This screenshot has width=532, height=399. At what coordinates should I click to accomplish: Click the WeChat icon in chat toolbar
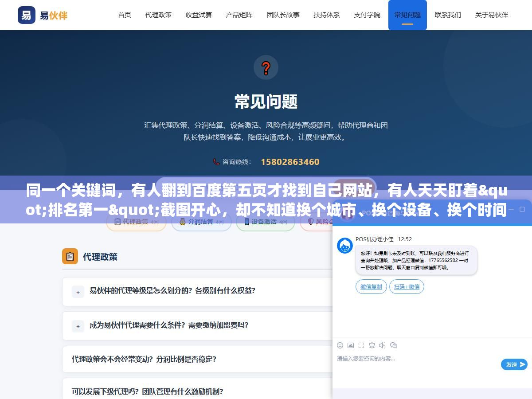coord(394,345)
